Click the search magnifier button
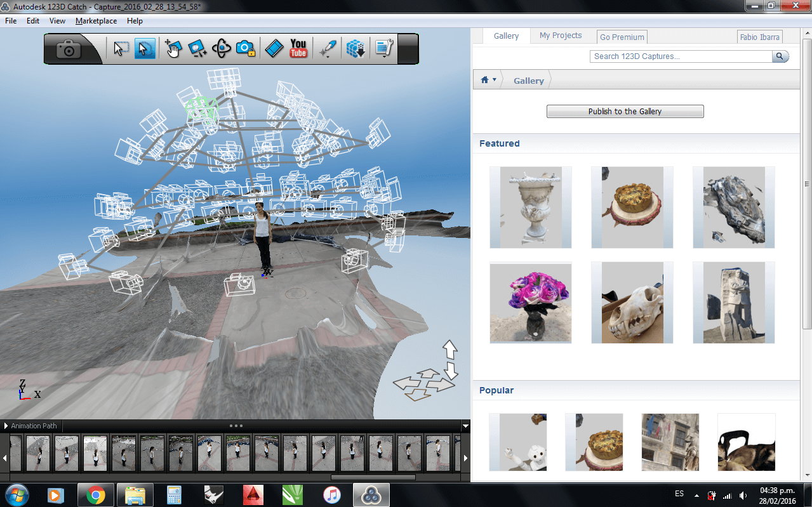The height and width of the screenshot is (507, 812). [x=780, y=56]
